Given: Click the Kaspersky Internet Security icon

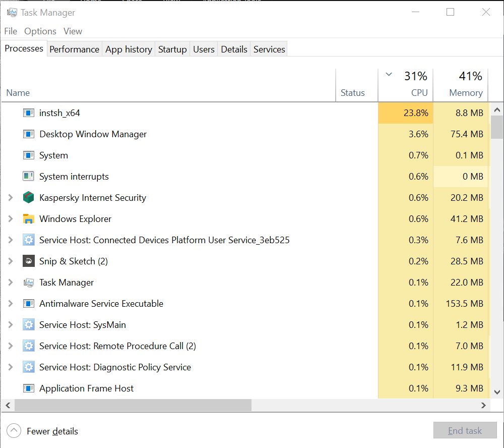Looking at the screenshot, I should (29, 198).
